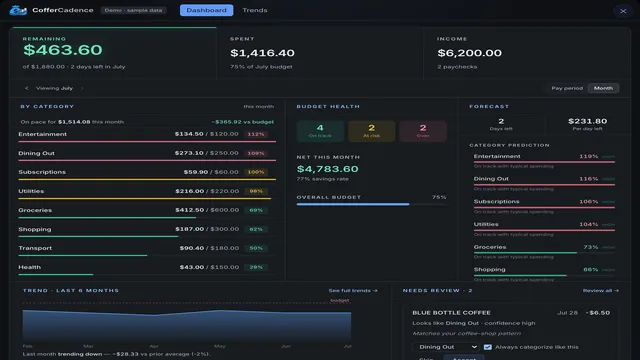Click the 77% savings rate text
This screenshot has height=360, width=640.
point(322,179)
